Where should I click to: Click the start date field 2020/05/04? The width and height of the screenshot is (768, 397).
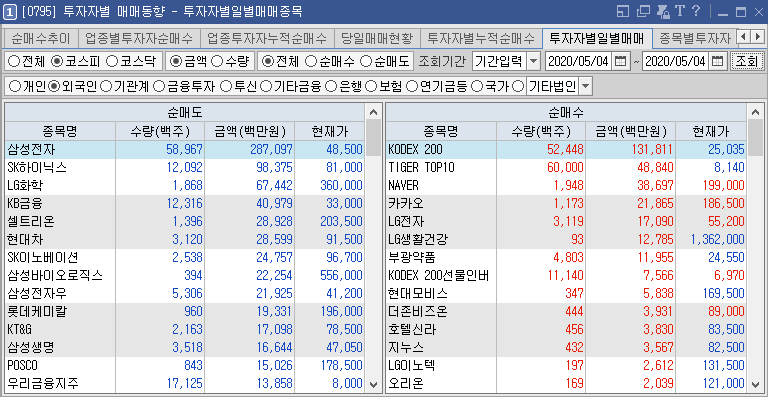578,61
